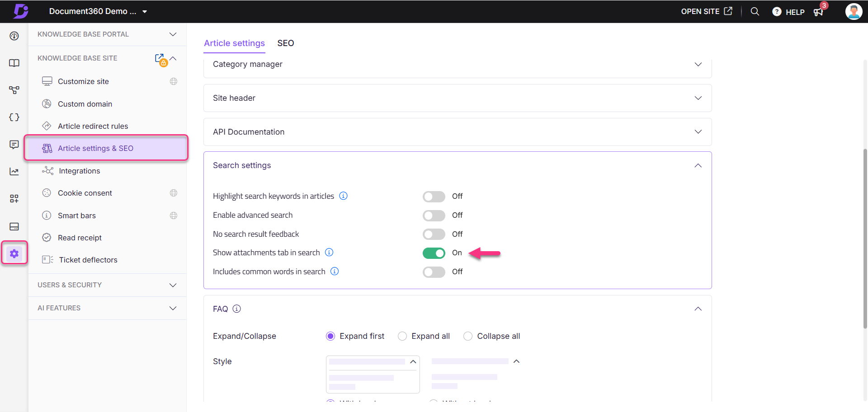This screenshot has height=412, width=868.
Task: Click the announcements megaphone icon
Action: [x=818, y=12]
